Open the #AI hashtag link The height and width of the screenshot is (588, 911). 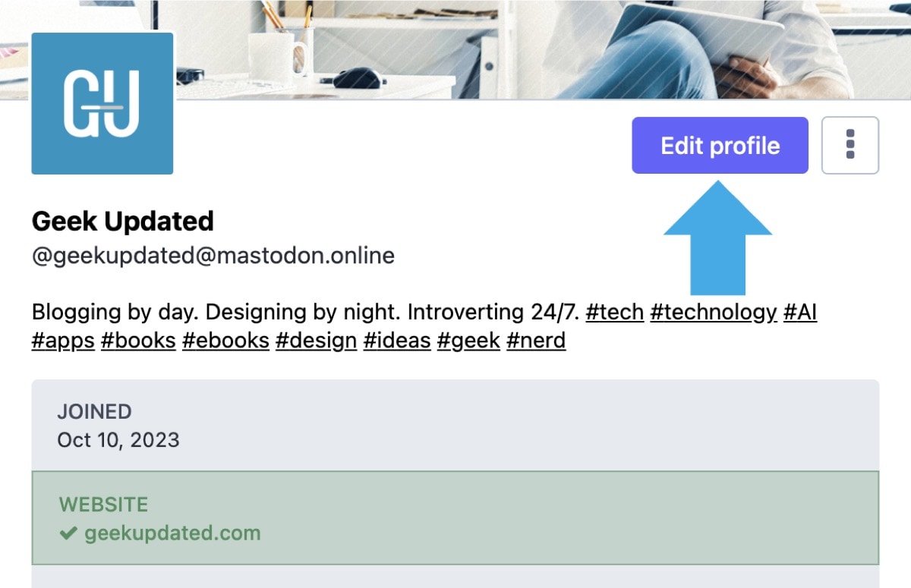(800, 312)
